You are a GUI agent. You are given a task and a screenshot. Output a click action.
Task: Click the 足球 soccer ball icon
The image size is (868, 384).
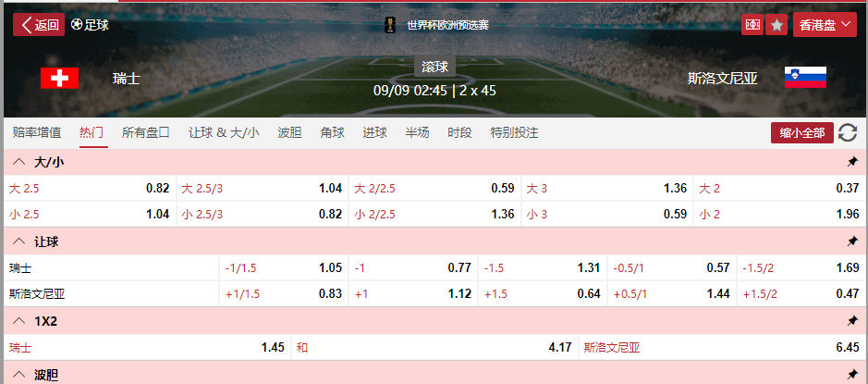(77, 25)
